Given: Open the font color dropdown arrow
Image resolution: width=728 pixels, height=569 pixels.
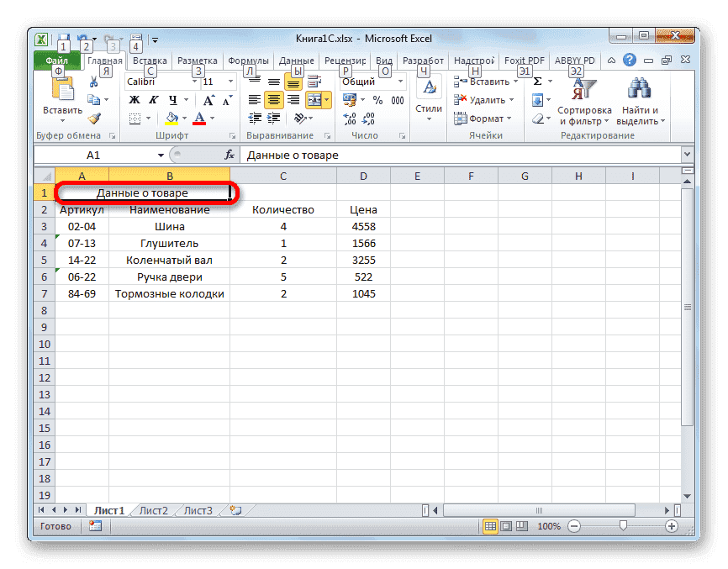Looking at the screenshot, I should 212,118.
